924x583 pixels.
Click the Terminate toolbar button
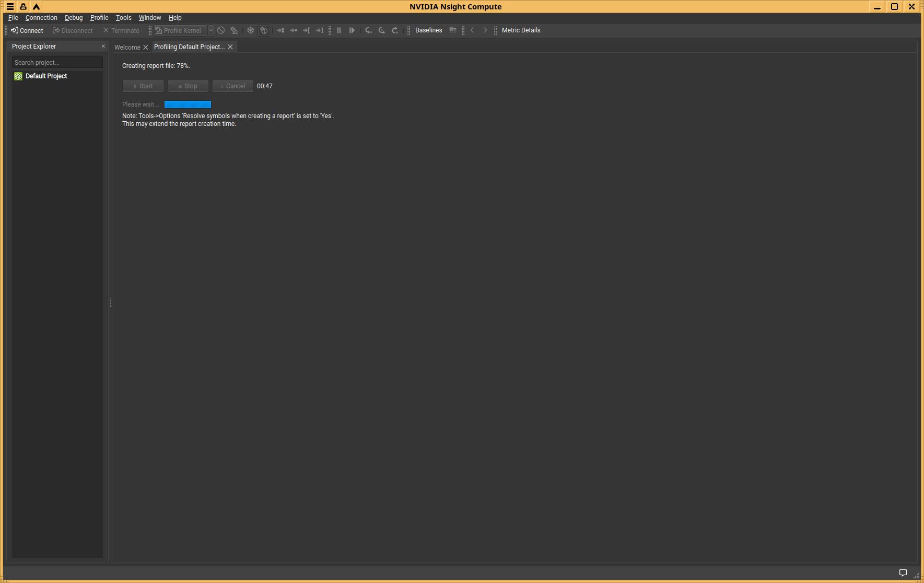(121, 30)
